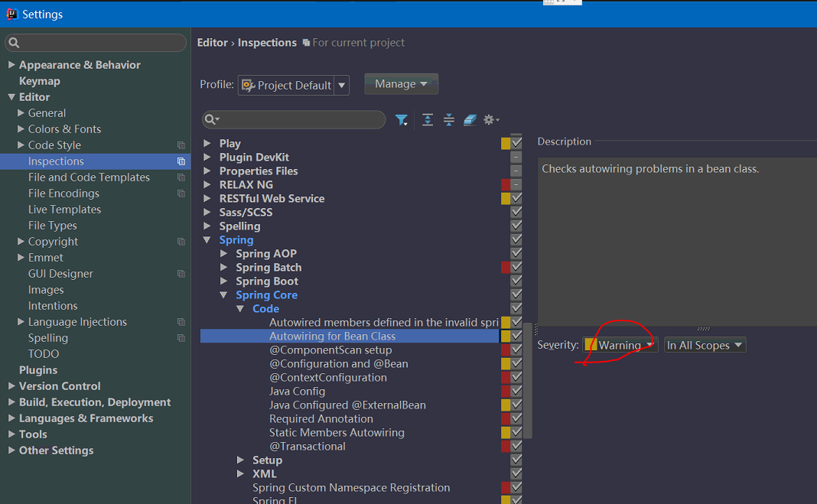Click the Manage button
The height and width of the screenshot is (504, 817).
pos(401,84)
